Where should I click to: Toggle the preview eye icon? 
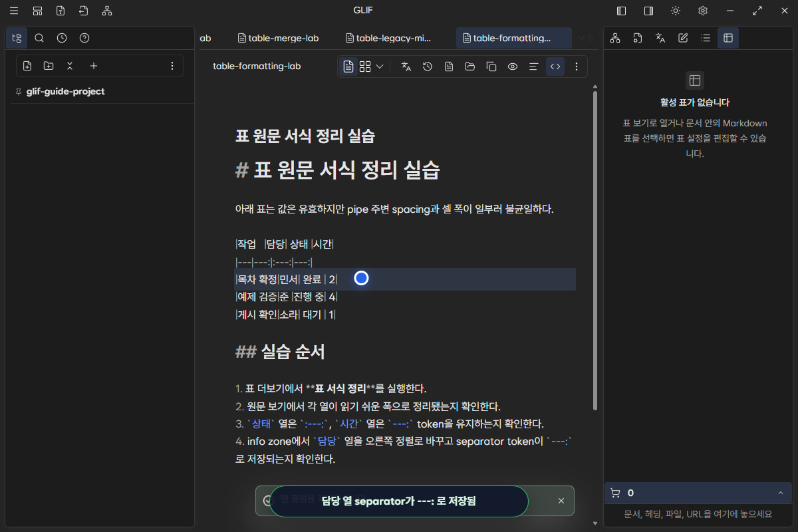(x=513, y=66)
